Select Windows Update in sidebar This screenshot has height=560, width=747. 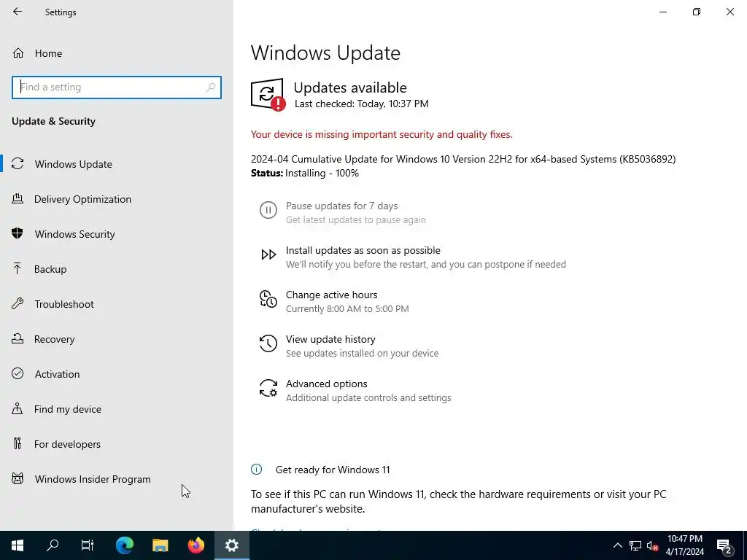(117, 164)
